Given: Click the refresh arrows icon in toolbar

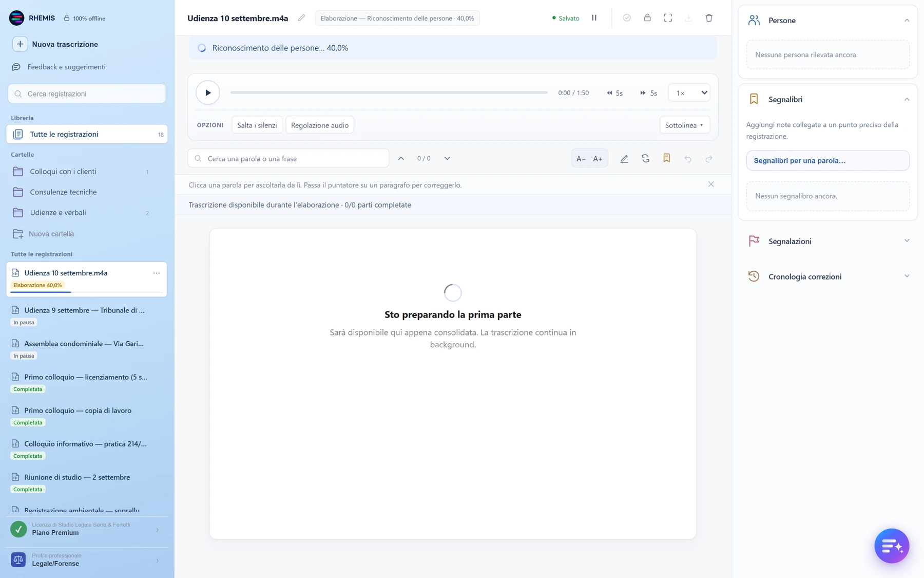Looking at the screenshot, I should [x=645, y=159].
